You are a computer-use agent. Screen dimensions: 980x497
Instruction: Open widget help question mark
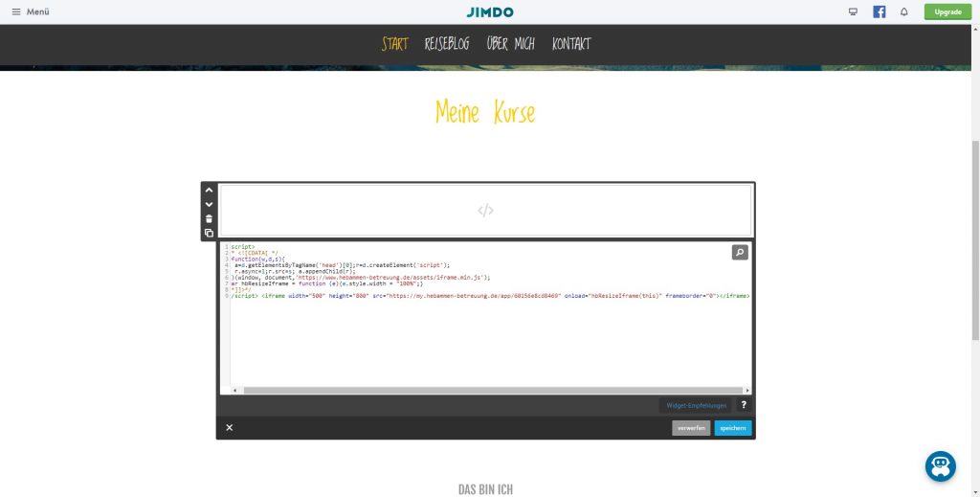tap(744, 405)
